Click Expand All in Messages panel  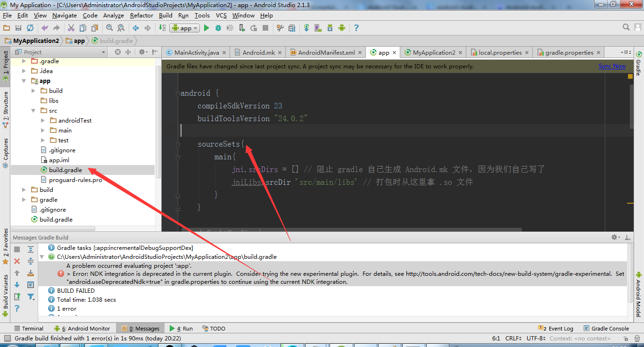click(x=31, y=249)
